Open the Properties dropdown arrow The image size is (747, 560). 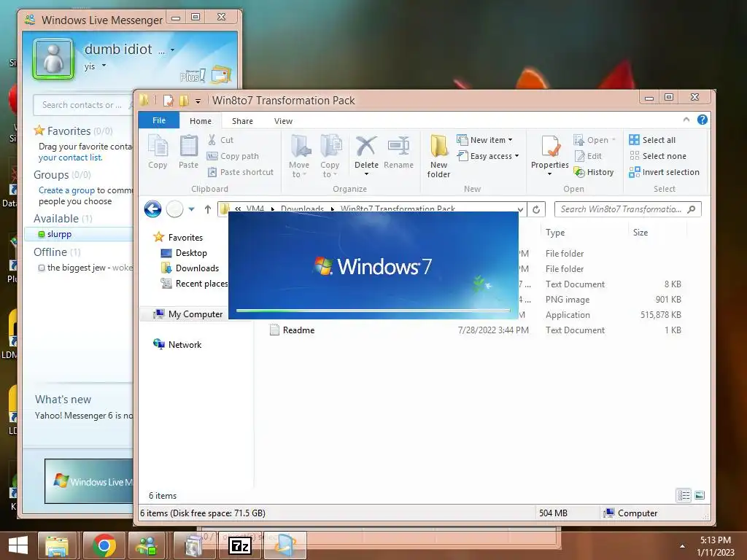pos(550,174)
